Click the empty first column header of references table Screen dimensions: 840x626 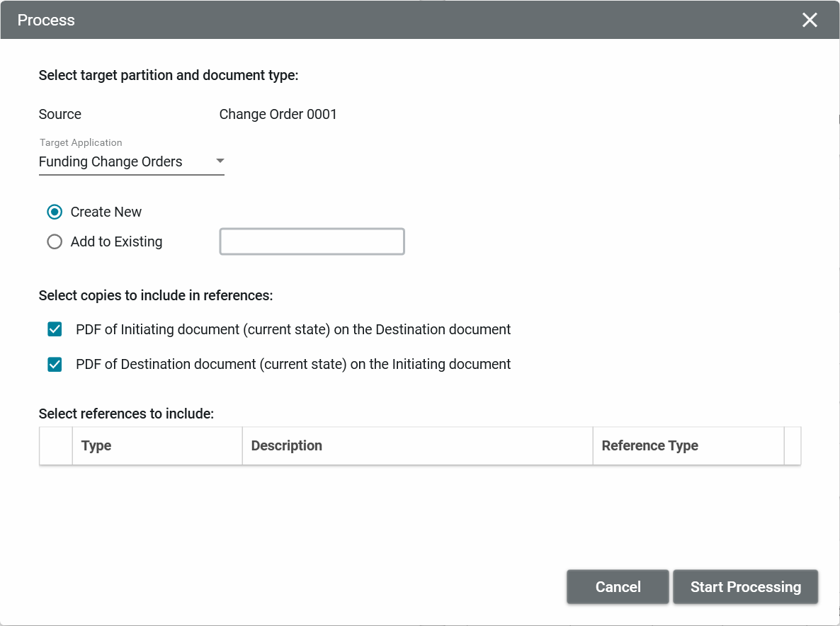[56, 445]
